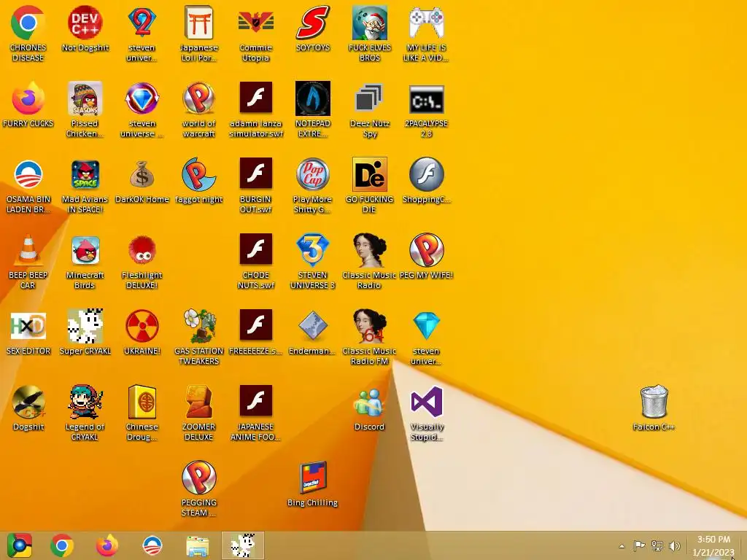Screen dimensions: 747x560
Task: Select the gamepad icon MY LIFE IS LIKE A VID...
Action: (x=426, y=23)
